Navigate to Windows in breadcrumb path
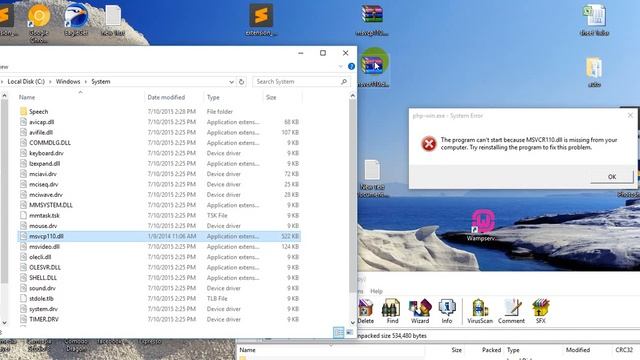Image resolution: width=640 pixels, height=360 pixels. click(x=68, y=82)
